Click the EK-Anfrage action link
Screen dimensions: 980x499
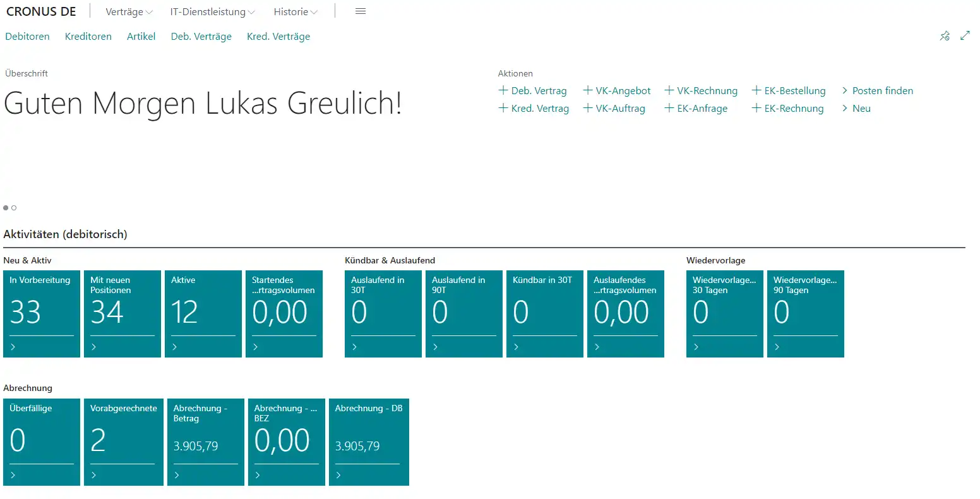pyautogui.click(x=702, y=109)
